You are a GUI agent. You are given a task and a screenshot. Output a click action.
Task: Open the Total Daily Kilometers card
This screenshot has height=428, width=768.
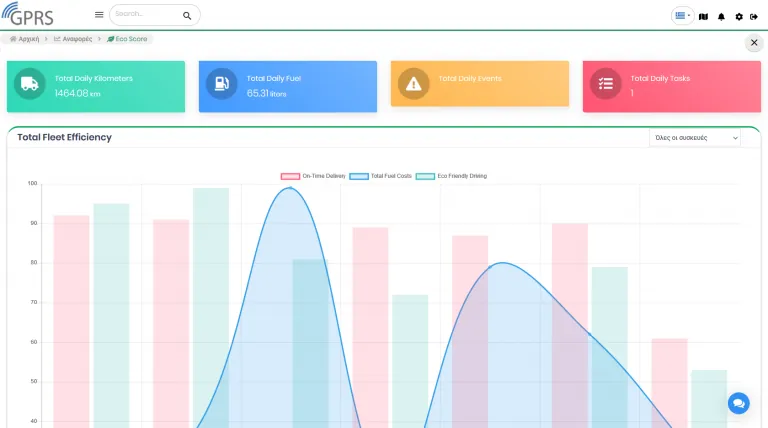[96, 87]
